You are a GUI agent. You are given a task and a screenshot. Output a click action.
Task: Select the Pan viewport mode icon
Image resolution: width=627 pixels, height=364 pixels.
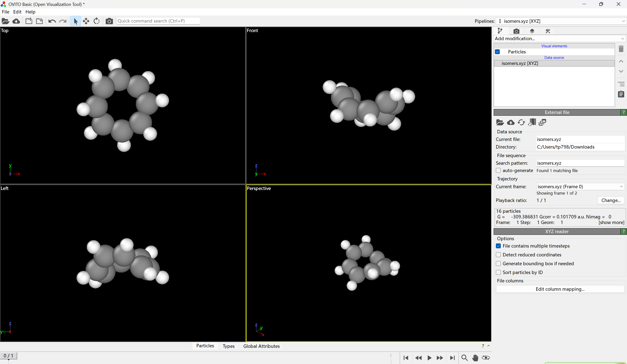pos(86,21)
